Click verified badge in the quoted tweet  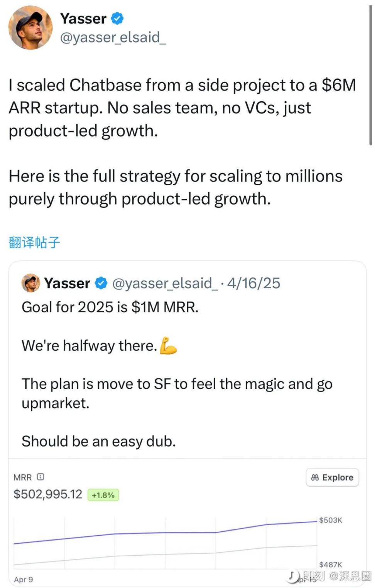101,283
